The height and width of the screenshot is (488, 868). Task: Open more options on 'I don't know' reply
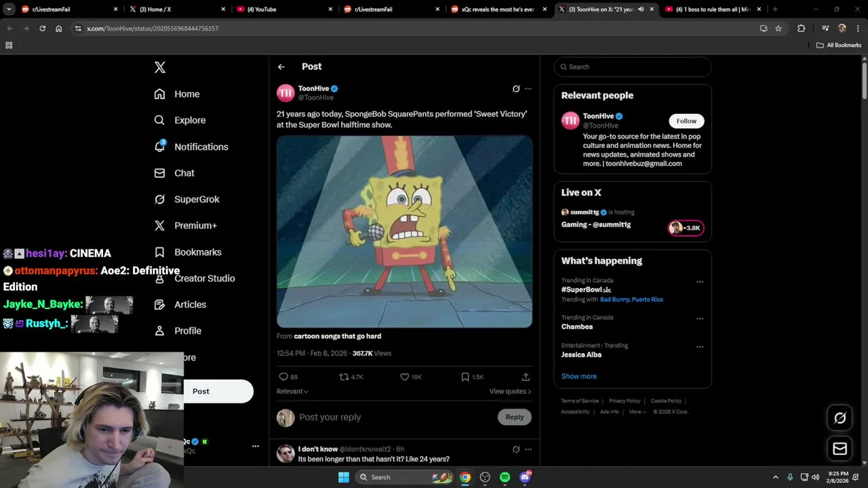pyautogui.click(x=528, y=449)
